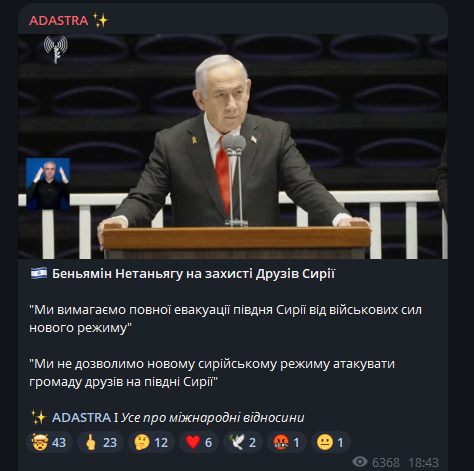Viewport: 474px width, 471px height.
Task: Click the dove reaction with 2
Action: 243,442
